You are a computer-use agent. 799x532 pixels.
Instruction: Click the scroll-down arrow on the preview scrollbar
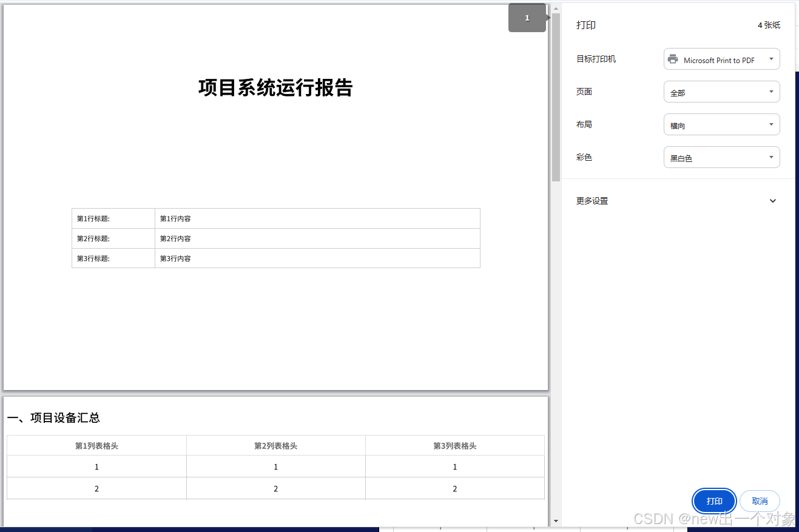[x=556, y=520]
